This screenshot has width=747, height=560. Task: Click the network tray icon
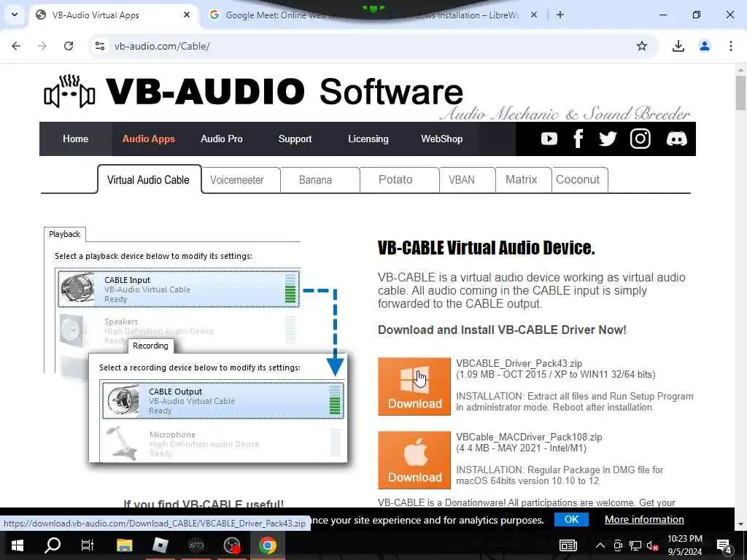tap(635, 545)
